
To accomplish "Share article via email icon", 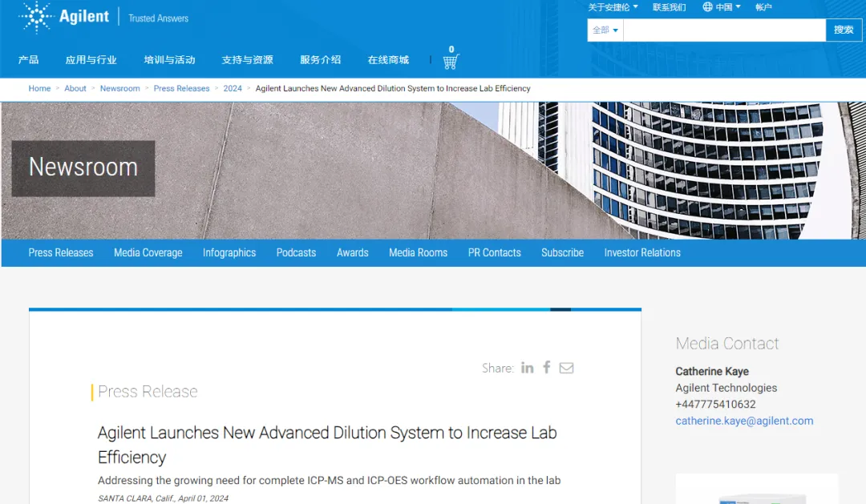I will [x=566, y=369].
